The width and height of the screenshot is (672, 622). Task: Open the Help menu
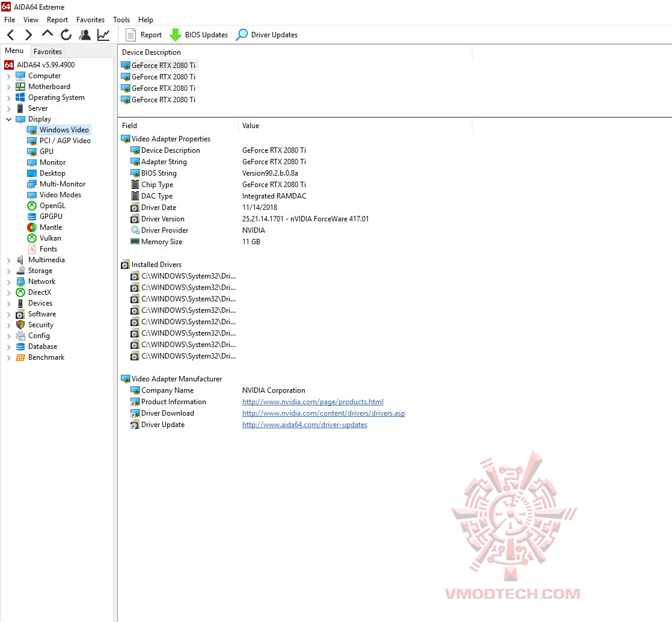145,20
